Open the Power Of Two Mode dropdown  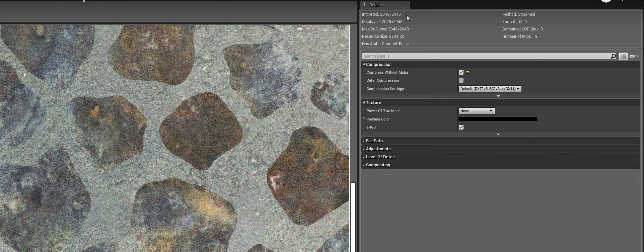coord(476,111)
